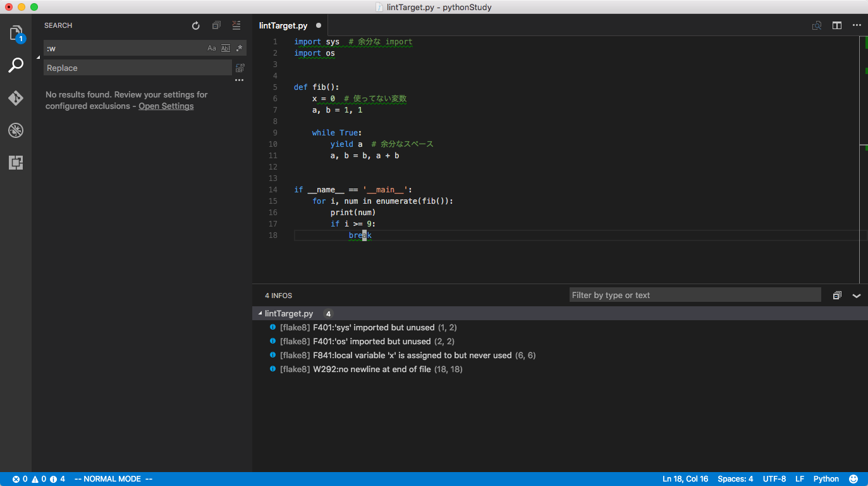This screenshot has height=486, width=868.
Task: Split the editor into two panes
Action: [837, 25]
